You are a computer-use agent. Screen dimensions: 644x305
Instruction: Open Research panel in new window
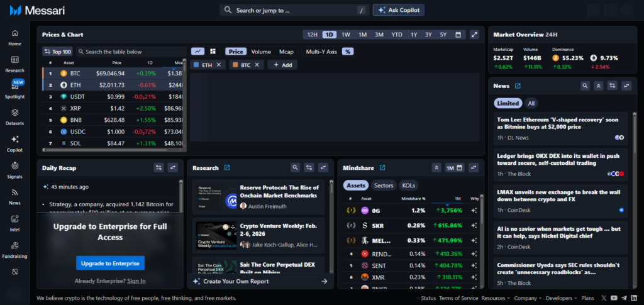[227, 168]
